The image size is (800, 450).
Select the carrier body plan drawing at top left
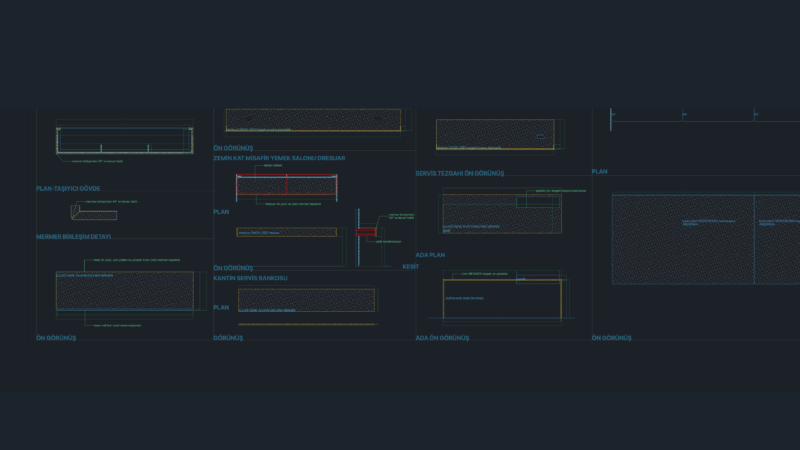[x=124, y=140]
